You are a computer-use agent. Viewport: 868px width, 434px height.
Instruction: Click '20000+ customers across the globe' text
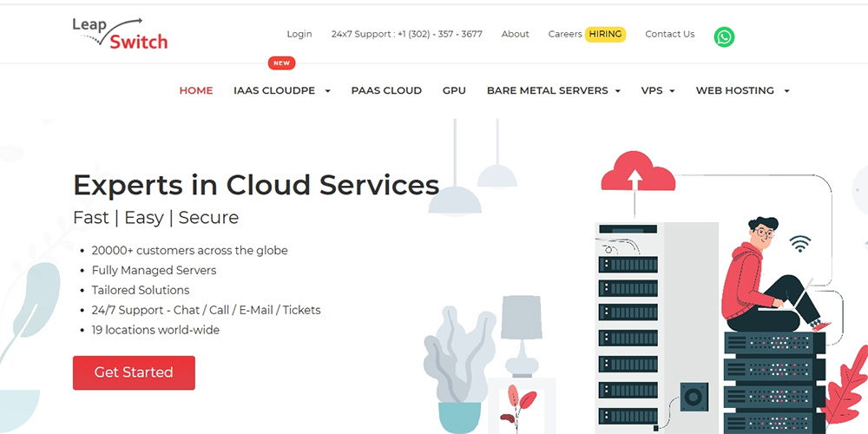tap(190, 250)
